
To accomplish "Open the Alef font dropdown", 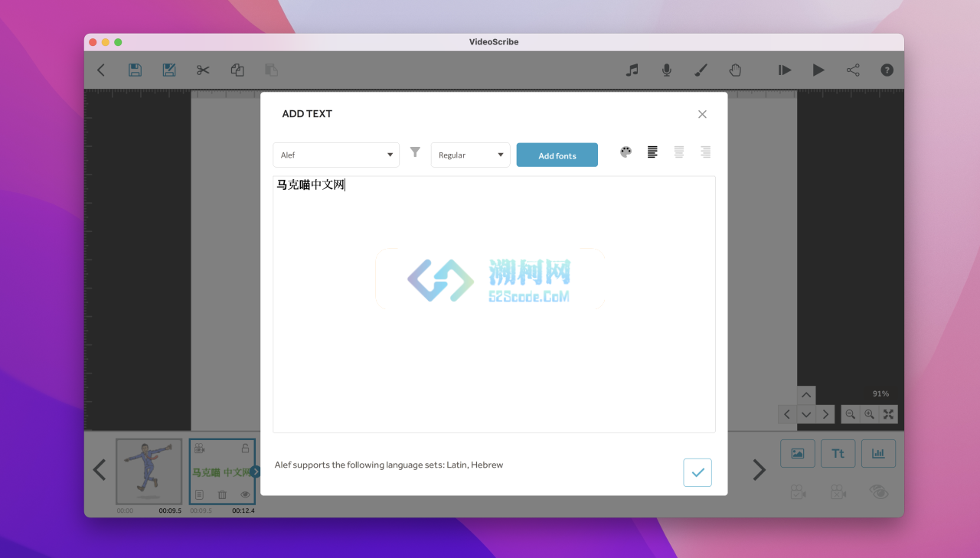I will click(x=336, y=155).
